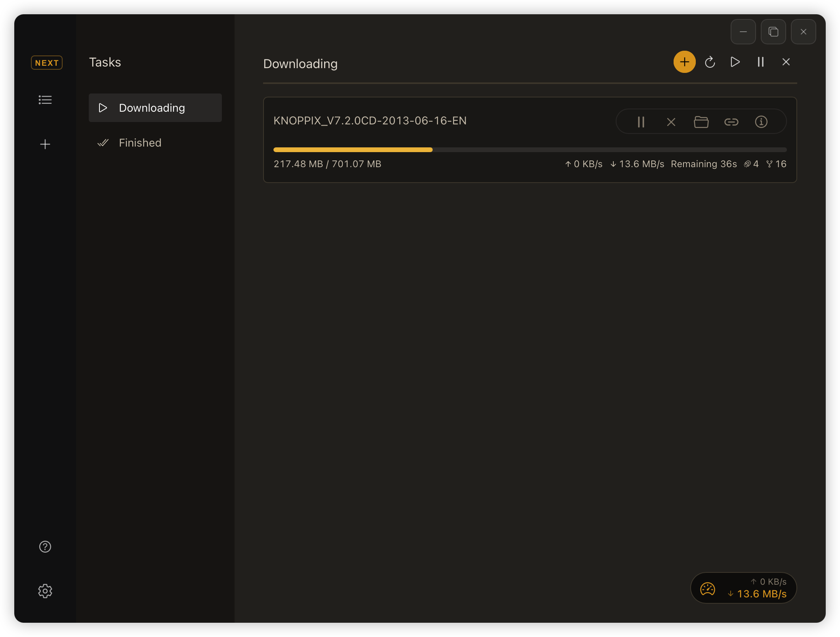
Task: Create a task from the sidebar plus
Action: pyautogui.click(x=45, y=144)
